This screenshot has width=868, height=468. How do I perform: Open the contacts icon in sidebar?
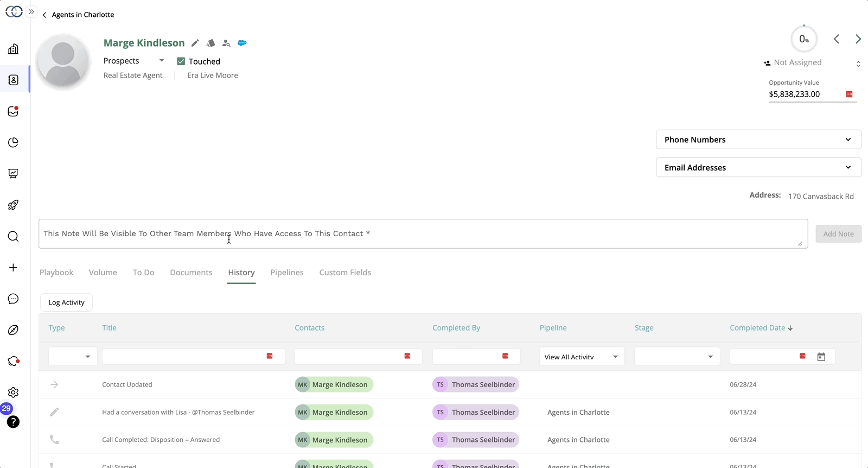pyautogui.click(x=14, y=80)
